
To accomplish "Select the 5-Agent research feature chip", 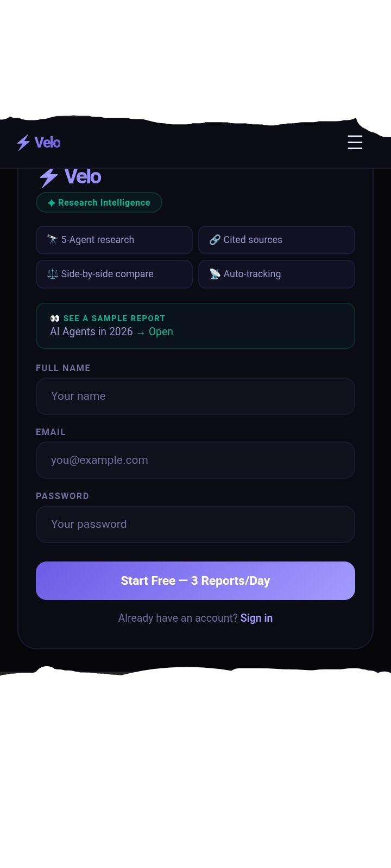I will click(x=114, y=240).
